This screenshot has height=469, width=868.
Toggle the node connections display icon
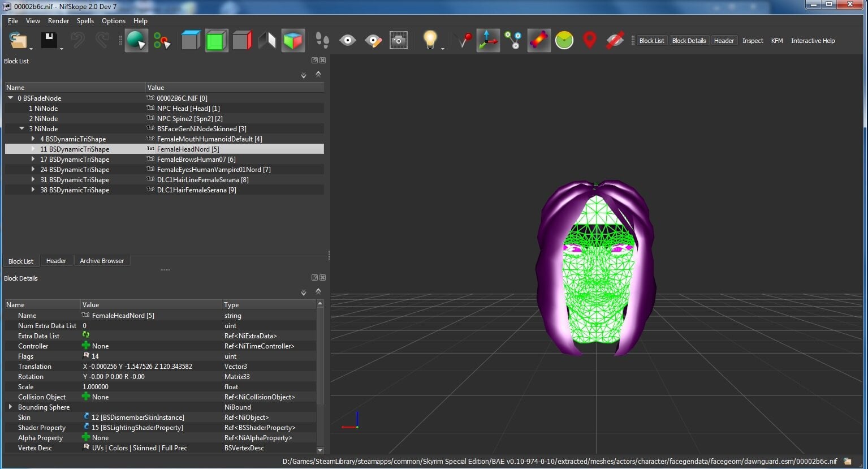513,41
